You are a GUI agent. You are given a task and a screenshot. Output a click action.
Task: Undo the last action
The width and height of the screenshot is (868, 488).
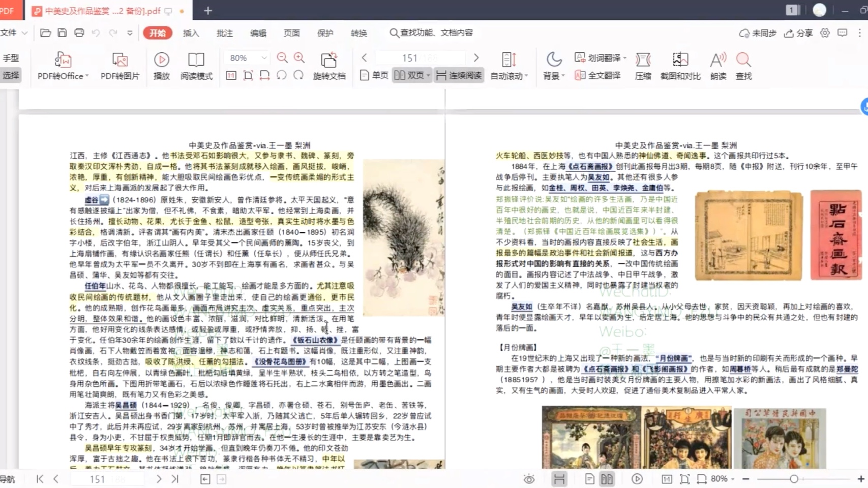(x=96, y=33)
